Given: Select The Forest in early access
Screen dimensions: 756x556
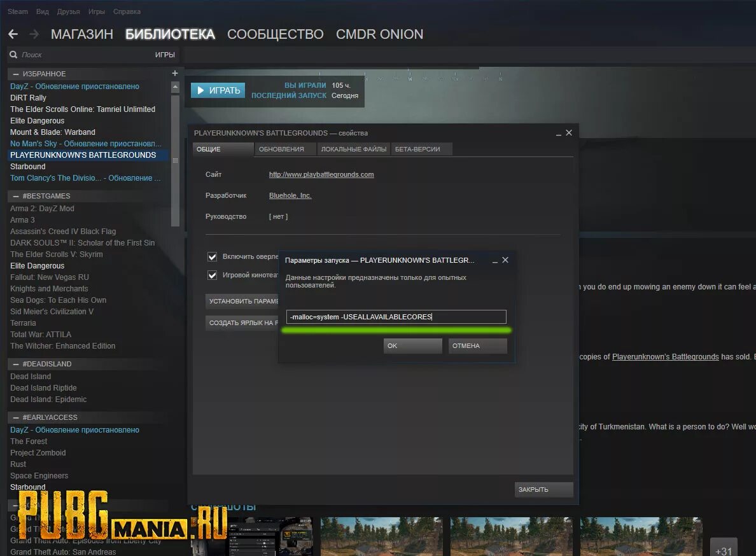Looking at the screenshot, I should [29, 441].
